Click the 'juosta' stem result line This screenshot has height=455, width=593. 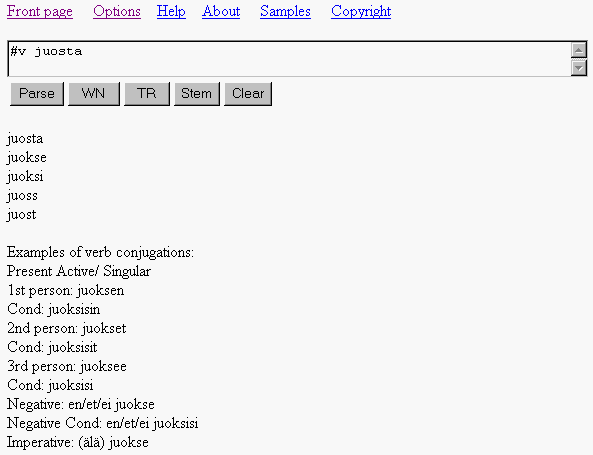point(25,138)
